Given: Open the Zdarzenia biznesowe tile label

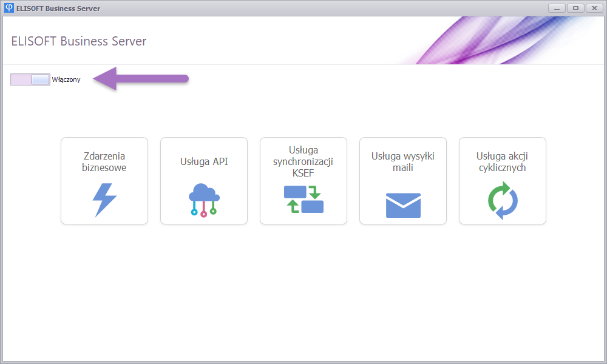Looking at the screenshot, I should (104, 162).
